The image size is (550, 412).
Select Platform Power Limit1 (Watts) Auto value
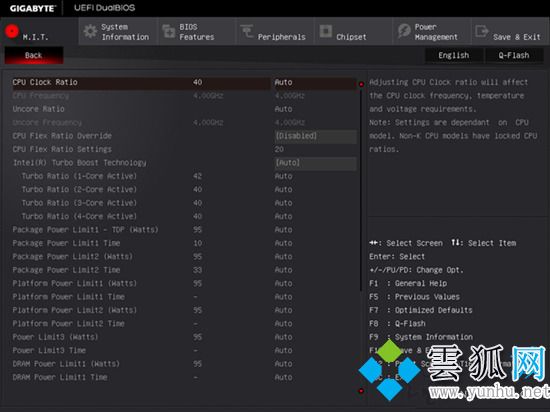point(283,284)
